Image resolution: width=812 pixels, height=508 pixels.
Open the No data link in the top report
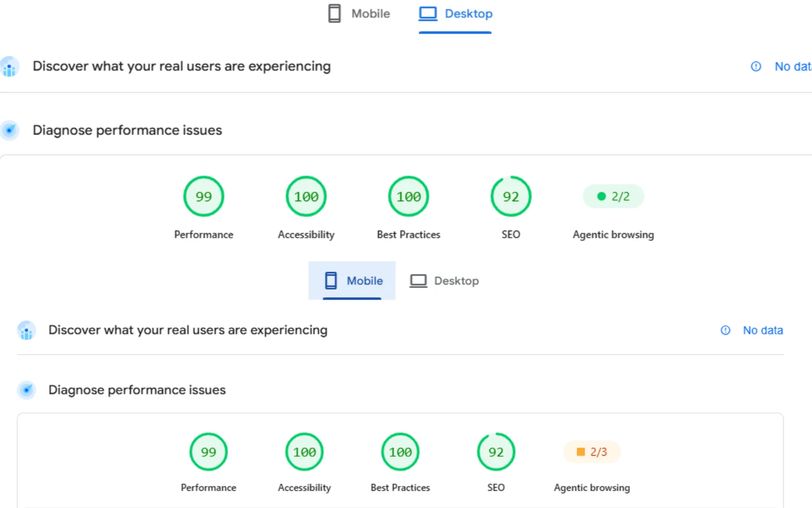(x=793, y=67)
